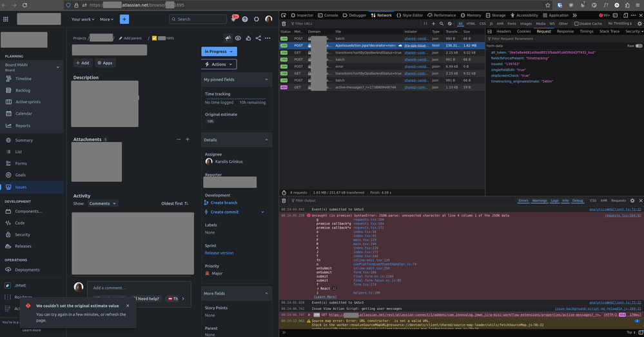Viewport: 644px width, 337px height.
Task: Open Jira settings gear icon
Action: click(257, 19)
